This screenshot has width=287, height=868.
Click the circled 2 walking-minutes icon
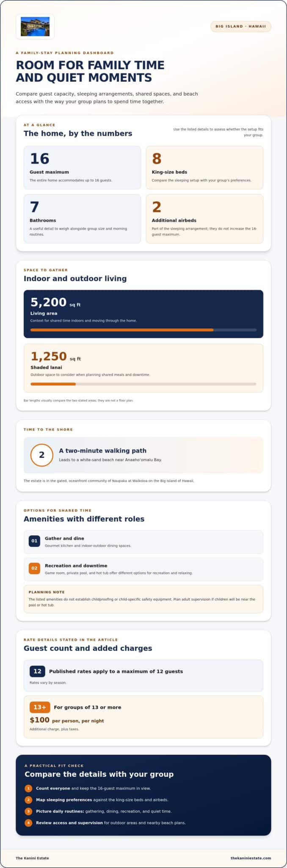pyautogui.click(x=42, y=455)
